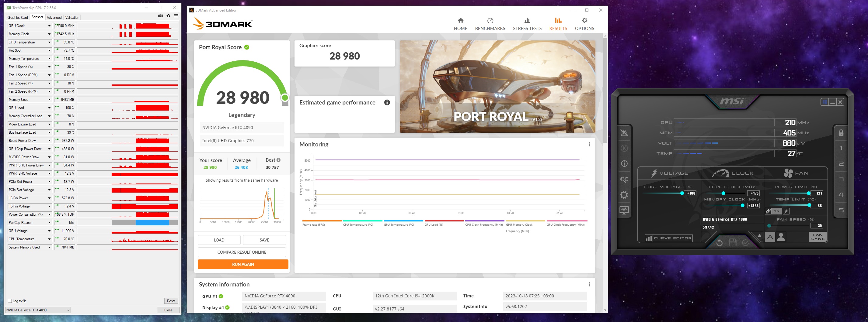Screen dimensions: 868x322
Task: Open Afterburner Kombustor stress test icon
Action: [624, 148]
